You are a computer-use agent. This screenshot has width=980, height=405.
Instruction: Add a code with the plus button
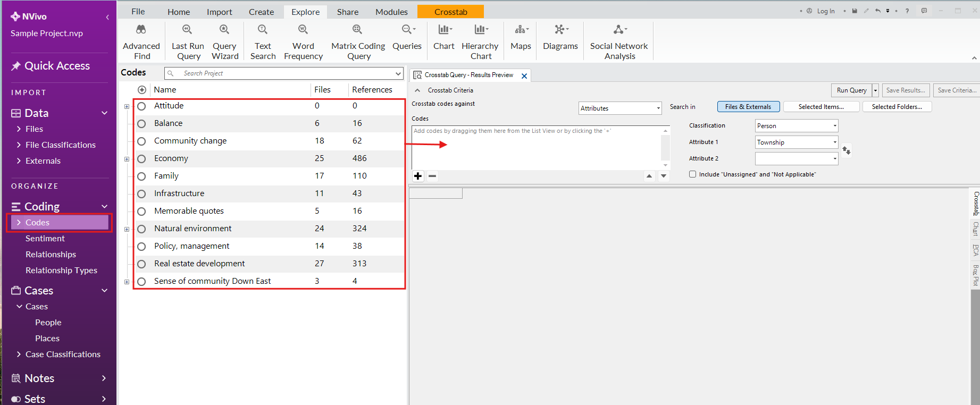click(418, 176)
